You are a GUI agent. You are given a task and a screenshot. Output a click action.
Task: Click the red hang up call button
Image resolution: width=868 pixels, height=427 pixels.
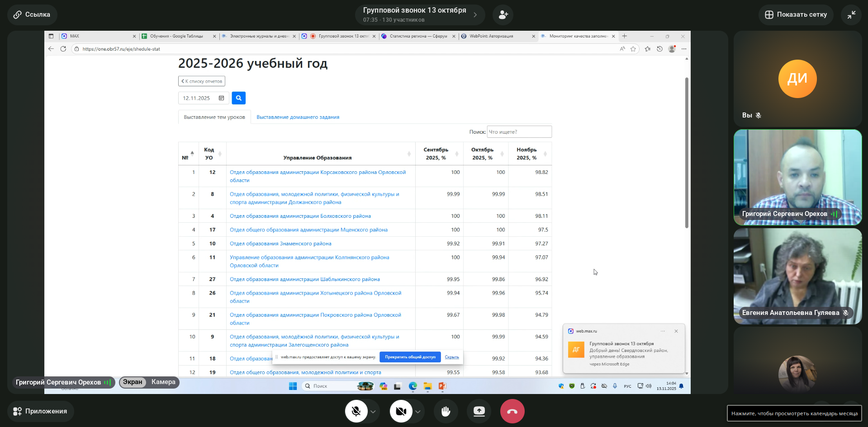(512, 411)
